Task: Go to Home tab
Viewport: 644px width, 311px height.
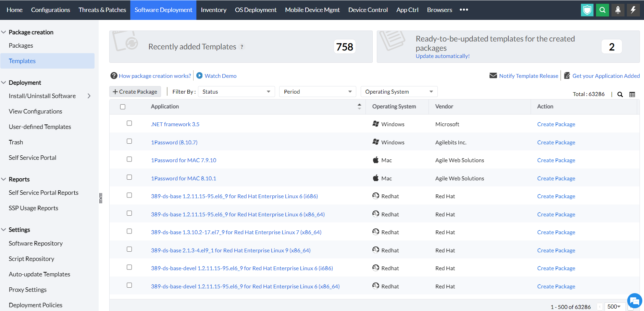Action: click(x=14, y=10)
